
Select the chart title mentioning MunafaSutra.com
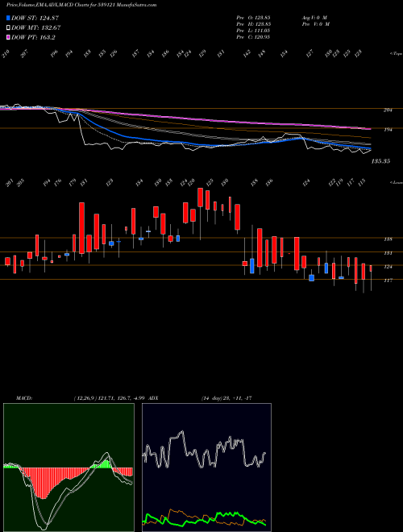pos(81,6)
